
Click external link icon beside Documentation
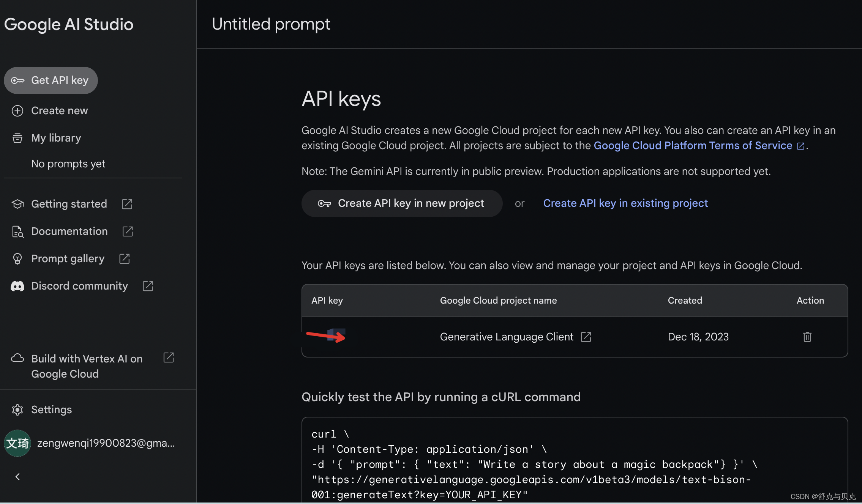tap(128, 232)
